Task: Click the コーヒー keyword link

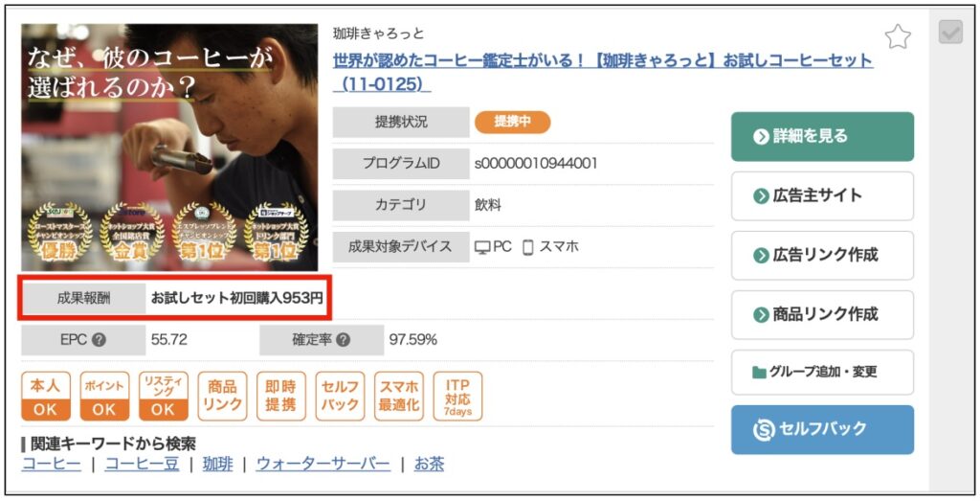Action: pos(52,464)
